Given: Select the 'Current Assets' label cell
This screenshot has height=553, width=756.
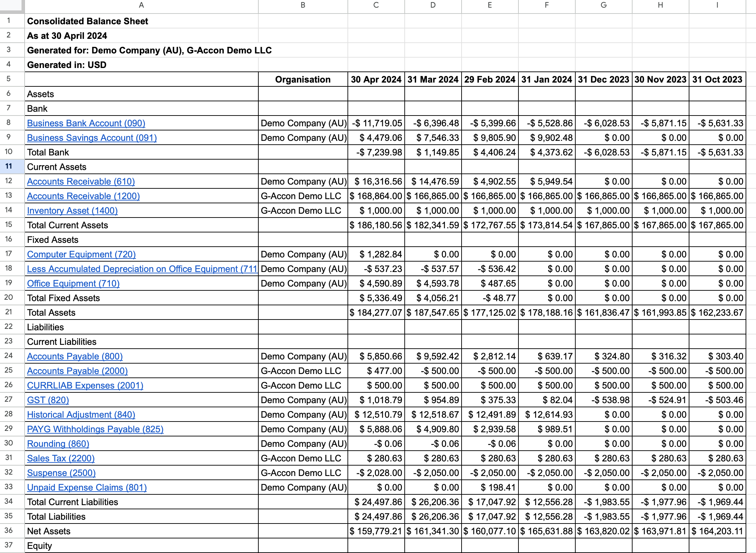Looking at the screenshot, I should 141,167.
